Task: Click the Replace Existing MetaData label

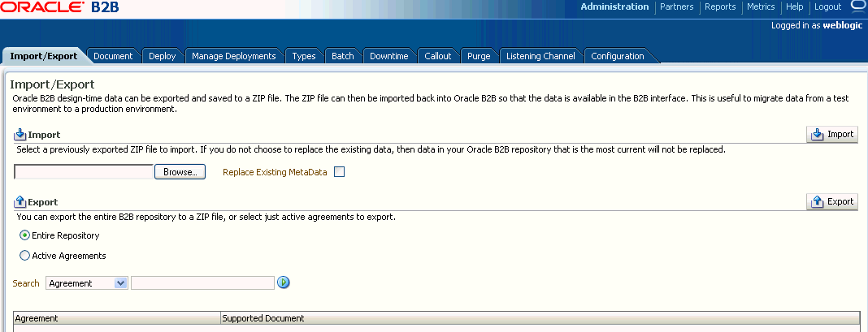Action: point(276,172)
